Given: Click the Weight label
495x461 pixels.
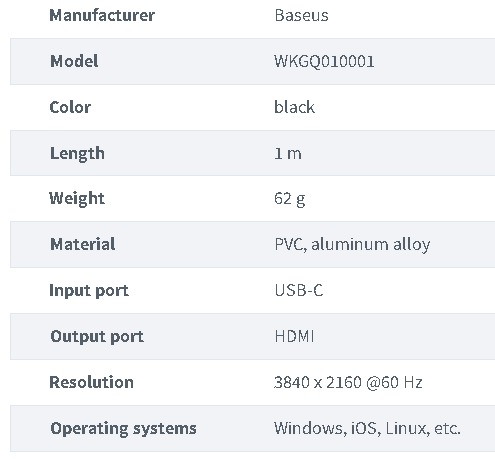Looking at the screenshot, I should click(x=77, y=199).
